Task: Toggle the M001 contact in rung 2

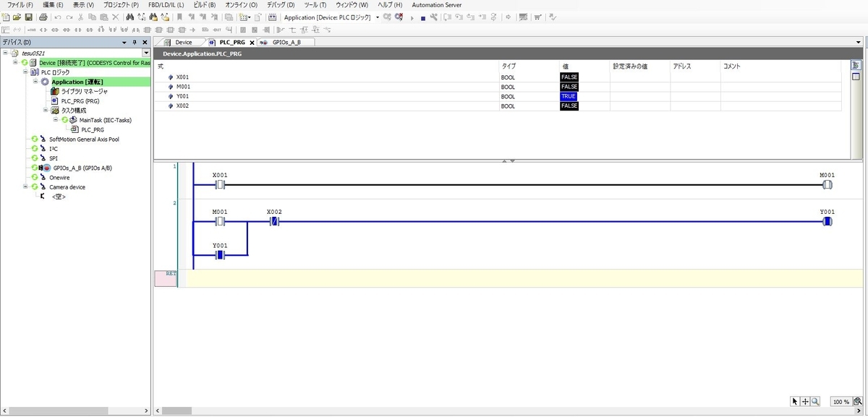Action: tap(220, 221)
